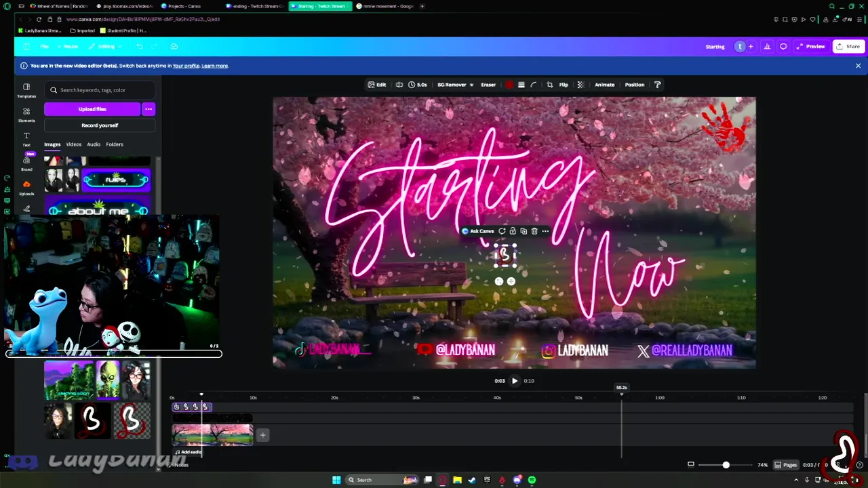This screenshot has height=488, width=868.
Task: Click the Animate button
Action: coord(604,85)
